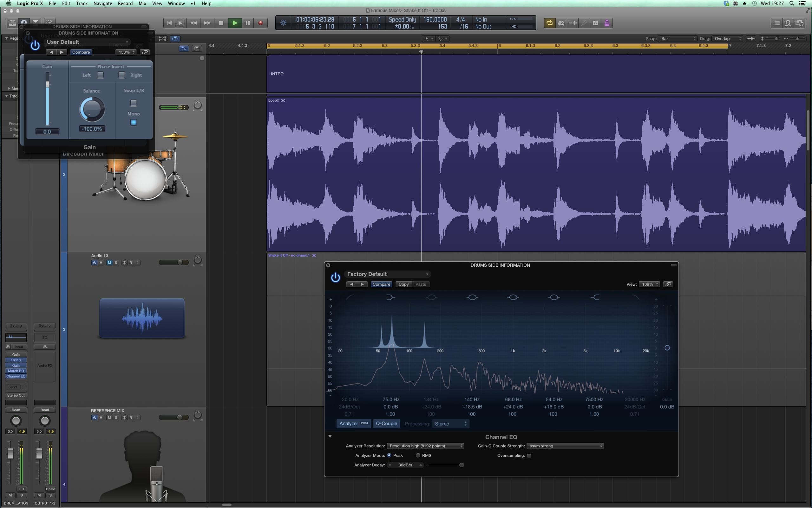Viewport: 812px width, 508px height.
Task: Open LCD display settings gear
Action: coord(284,23)
